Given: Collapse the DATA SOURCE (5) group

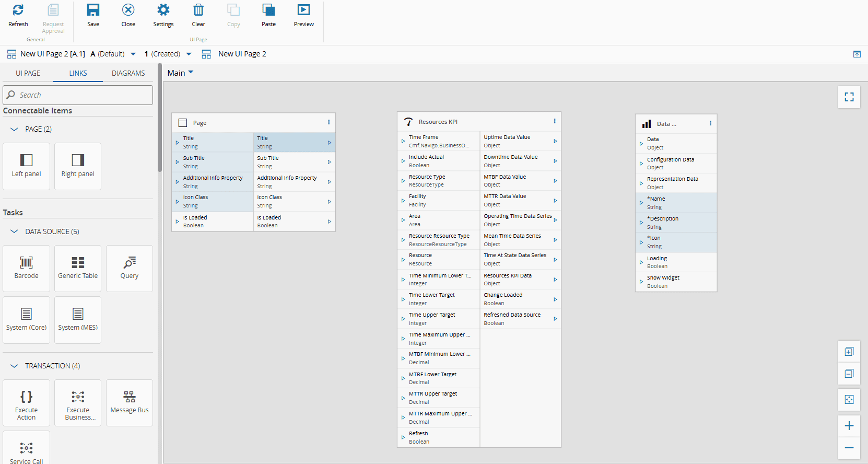Looking at the screenshot, I should coord(15,231).
